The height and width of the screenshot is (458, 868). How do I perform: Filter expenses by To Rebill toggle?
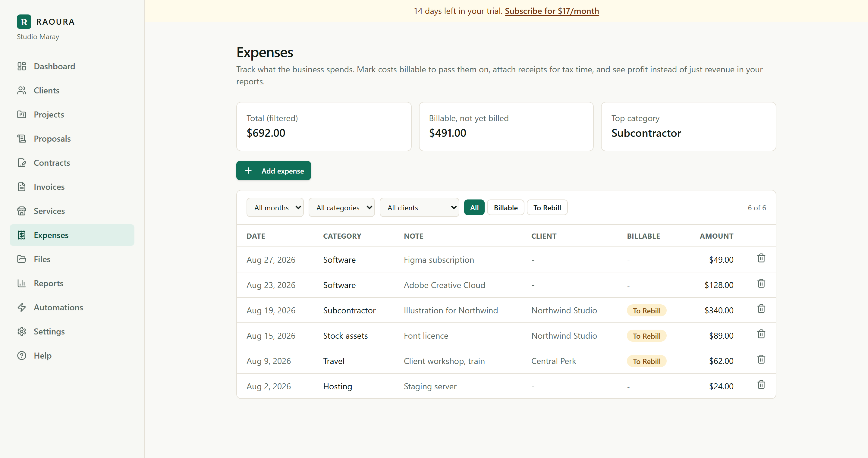pyautogui.click(x=547, y=207)
